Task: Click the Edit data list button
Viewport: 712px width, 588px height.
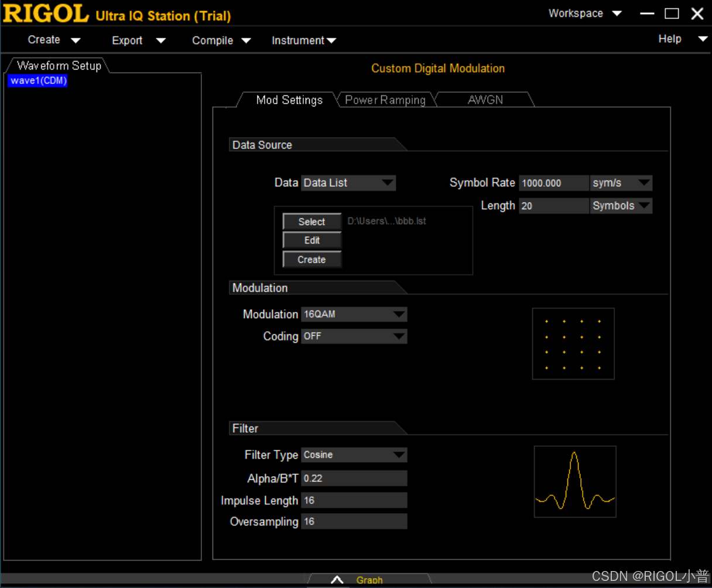Action: tap(311, 240)
